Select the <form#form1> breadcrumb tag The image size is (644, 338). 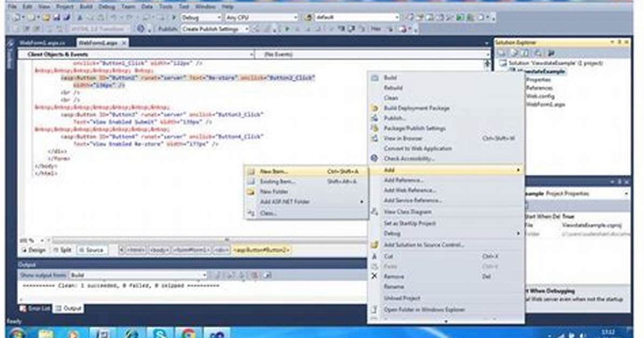pyautogui.click(x=191, y=250)
